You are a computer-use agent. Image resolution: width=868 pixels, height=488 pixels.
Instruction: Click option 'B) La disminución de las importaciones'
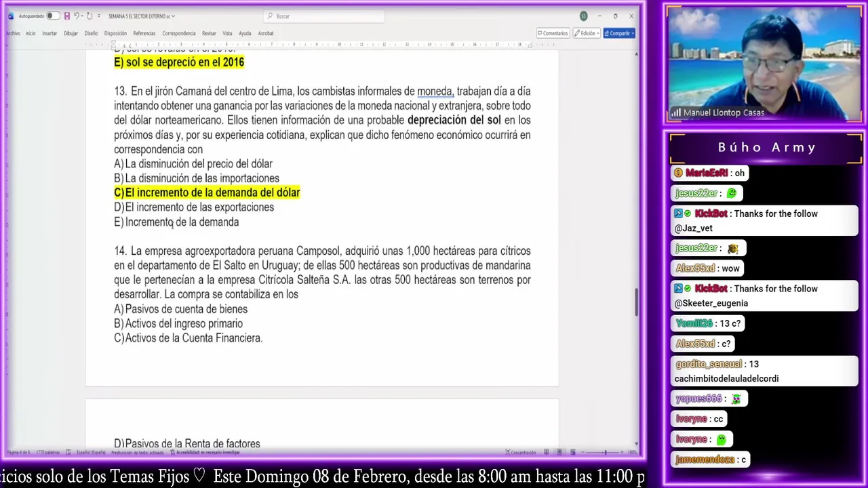[x=197, y=178]
